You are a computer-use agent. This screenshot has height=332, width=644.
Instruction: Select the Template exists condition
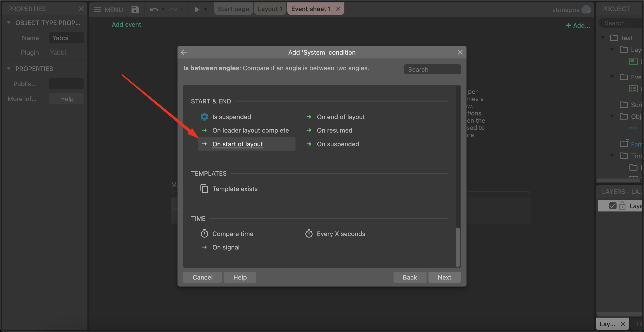(235, 189)
